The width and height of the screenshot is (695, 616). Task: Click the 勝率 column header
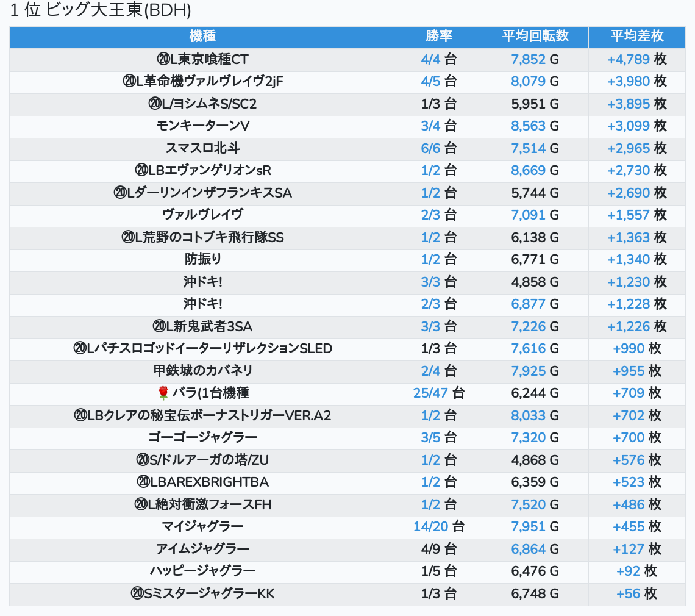point(438,36)
